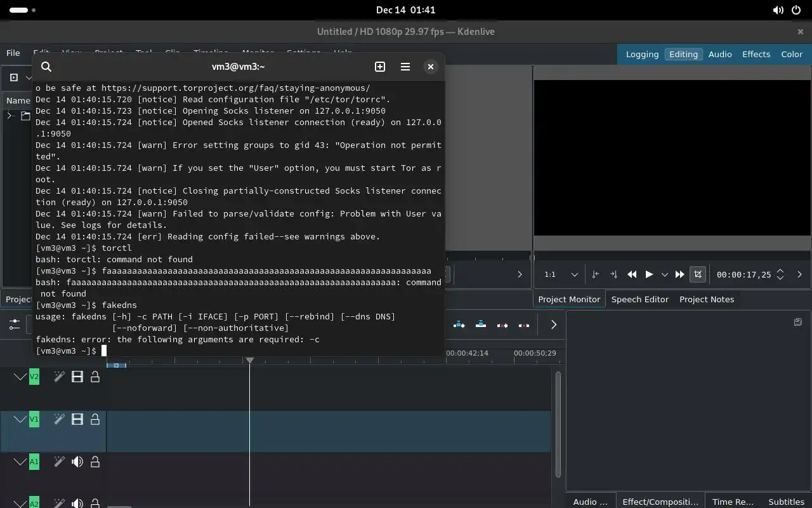Open the Audio mixer bottom tab
The height and width of the screenshot is (508, 812).
[590, 502]
